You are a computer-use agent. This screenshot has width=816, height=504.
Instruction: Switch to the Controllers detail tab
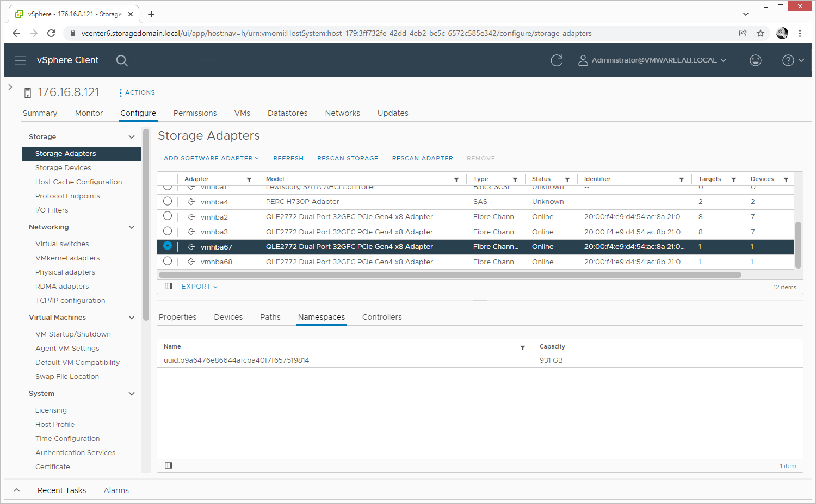382,317
